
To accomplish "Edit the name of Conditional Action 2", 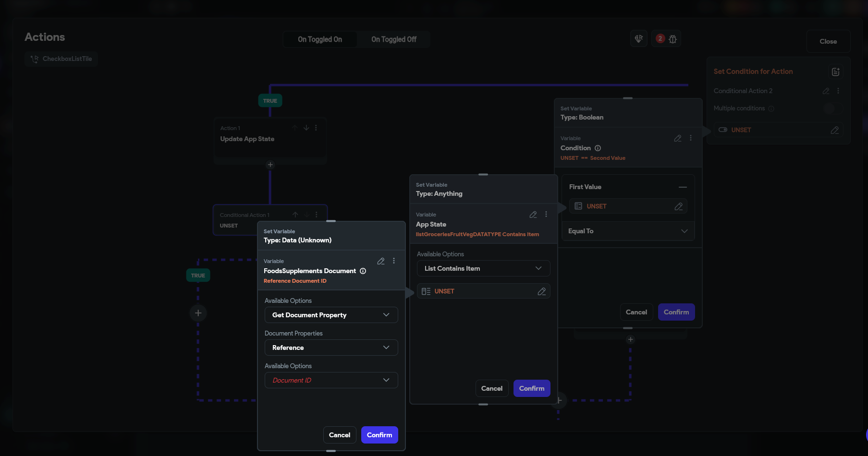I will 826,91.
